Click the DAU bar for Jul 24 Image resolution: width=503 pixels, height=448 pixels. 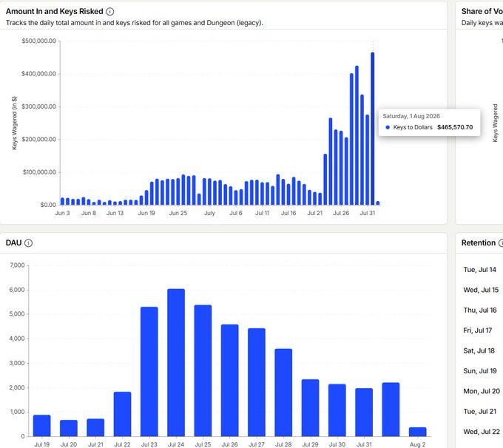(x=176, y=362)
